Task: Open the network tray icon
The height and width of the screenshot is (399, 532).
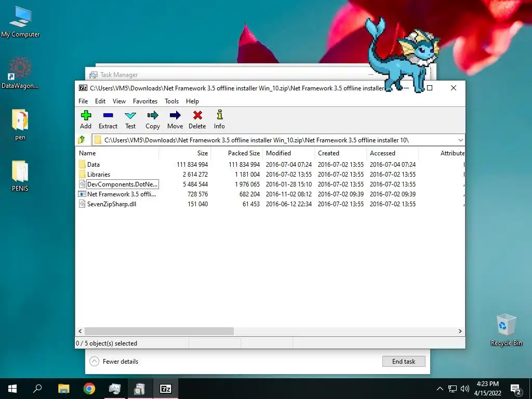Action: 453,389
